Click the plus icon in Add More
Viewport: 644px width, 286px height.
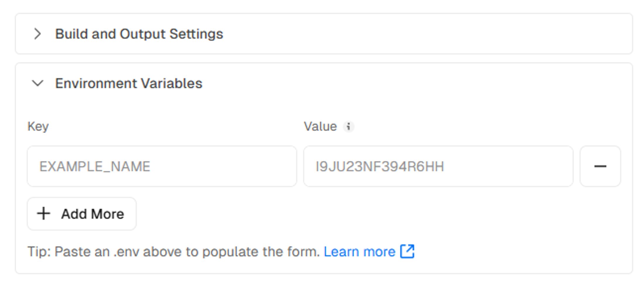click(44, 213)
